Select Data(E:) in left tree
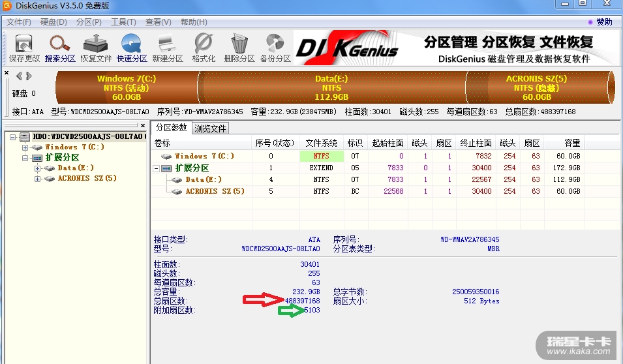Viewport: 623px width, 364px height. pos(76,168)
